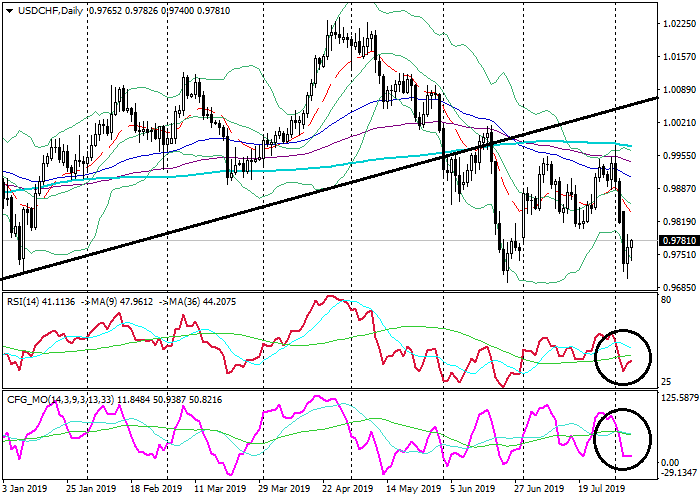
Task: Click the 19 Jul 2019 date label
Action: (x=601, y=491)
